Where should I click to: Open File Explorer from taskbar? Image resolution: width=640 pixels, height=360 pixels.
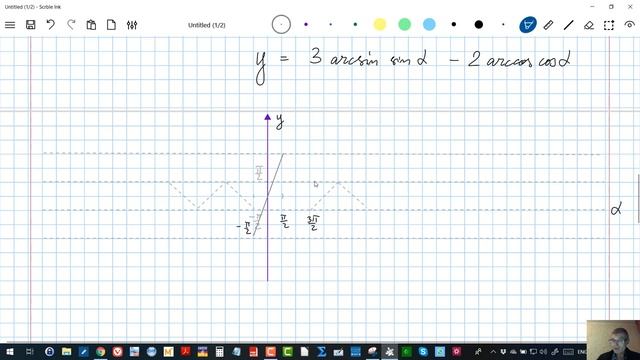[67, 351]
